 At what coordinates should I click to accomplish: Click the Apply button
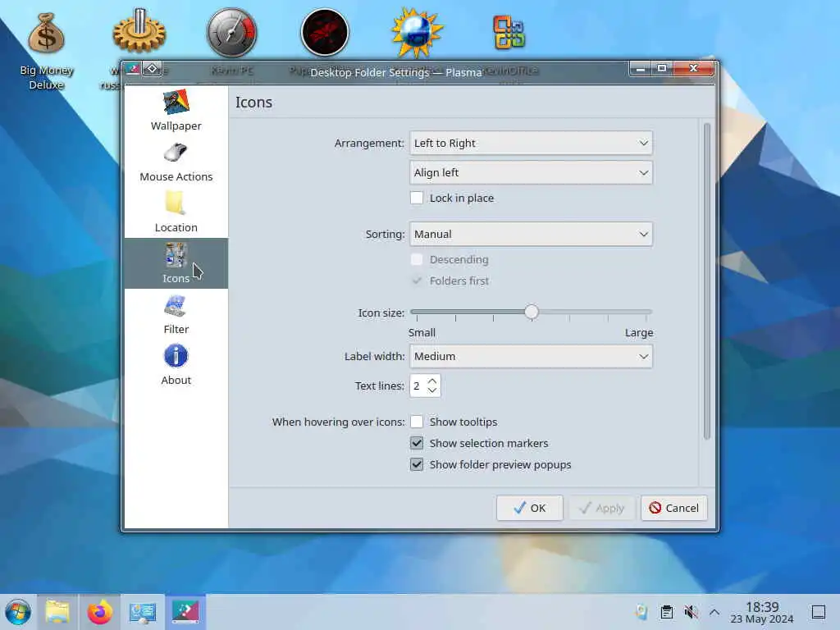(601, 508)
